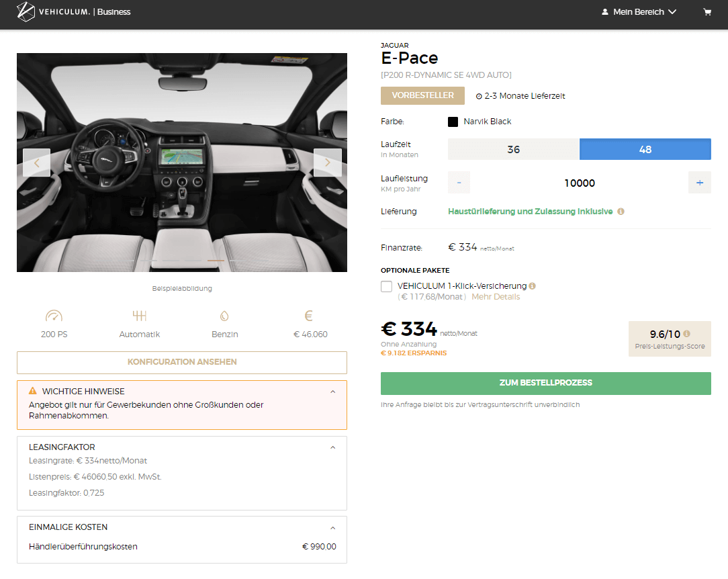Click the delivery time clock icon
The width and height of the screenshot is (728, 579).
coord(479,96)
